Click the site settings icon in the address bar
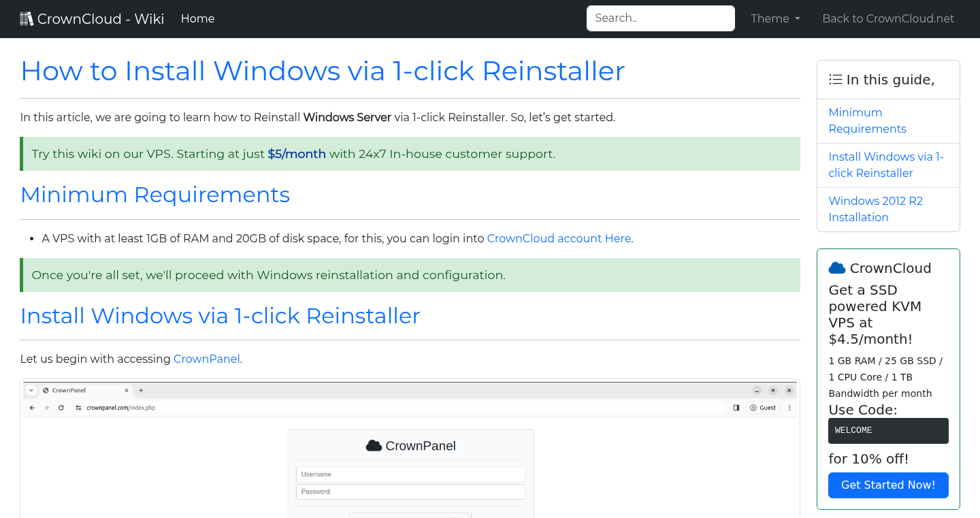The width and height of the screenshot is (980, 518). coord(78,408)
